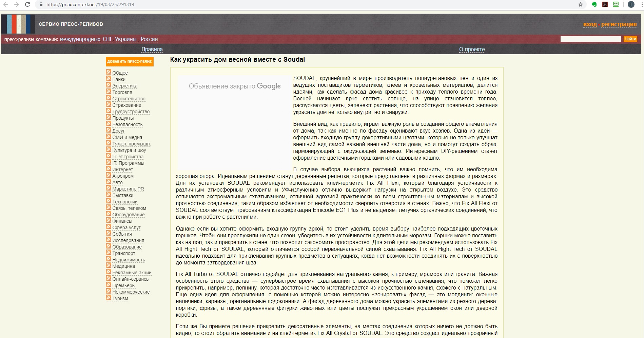This screenshot has height=338, width=644.
Task: Click the browser address bar URL
Action: click(90, 4)
